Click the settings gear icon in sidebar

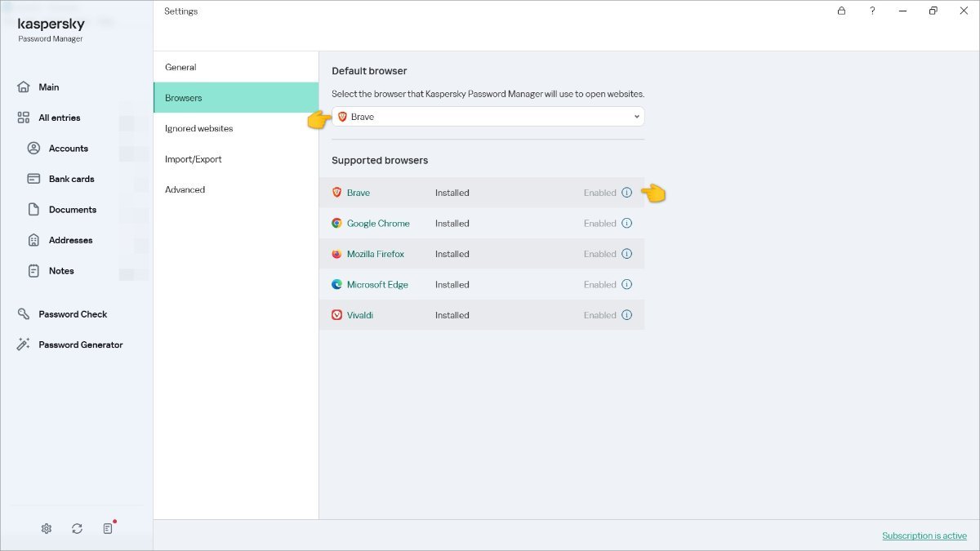(x=47, y=529)
